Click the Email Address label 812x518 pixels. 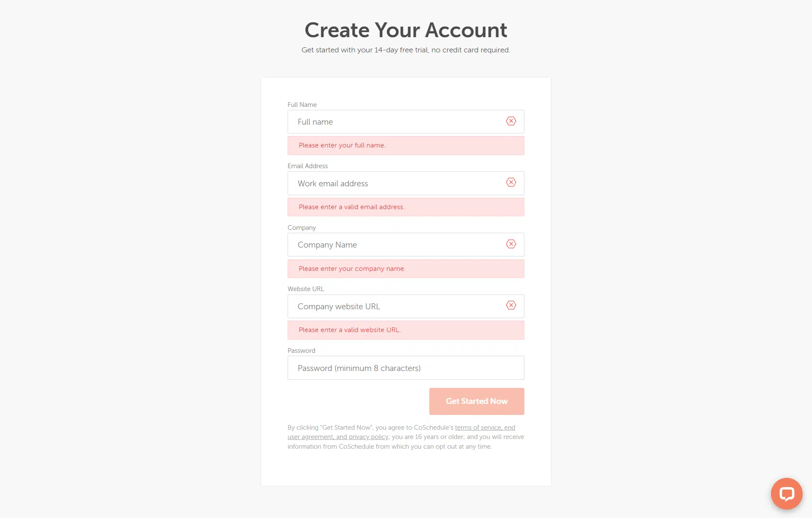click(307, 166)
